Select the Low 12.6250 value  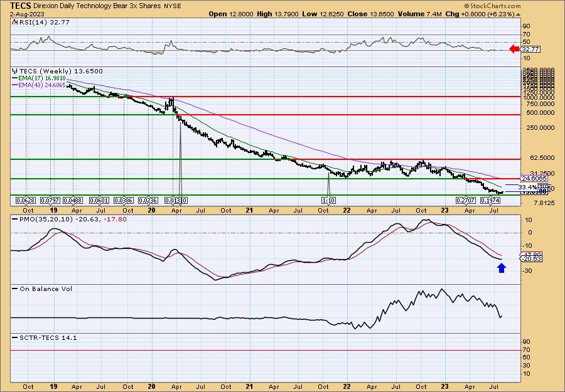pyautogui.click(x=323, y=14)
